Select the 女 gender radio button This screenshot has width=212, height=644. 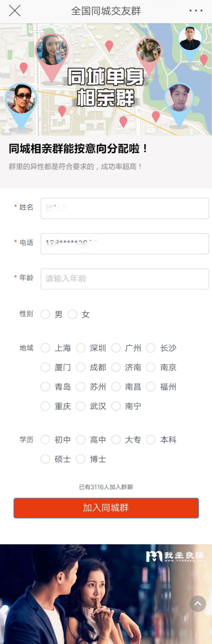tap(73, 314)
